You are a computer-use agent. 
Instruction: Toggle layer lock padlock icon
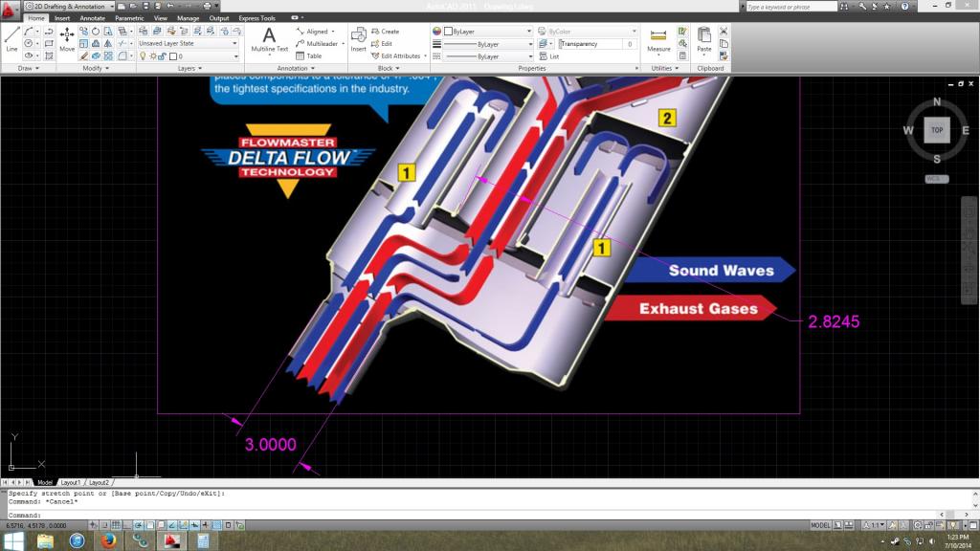coord(162,56)
